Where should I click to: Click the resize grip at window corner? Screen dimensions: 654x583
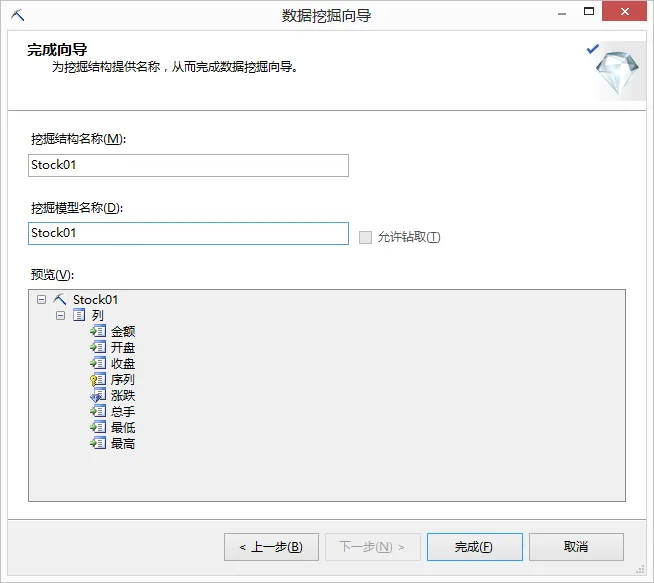coord(640,570)
